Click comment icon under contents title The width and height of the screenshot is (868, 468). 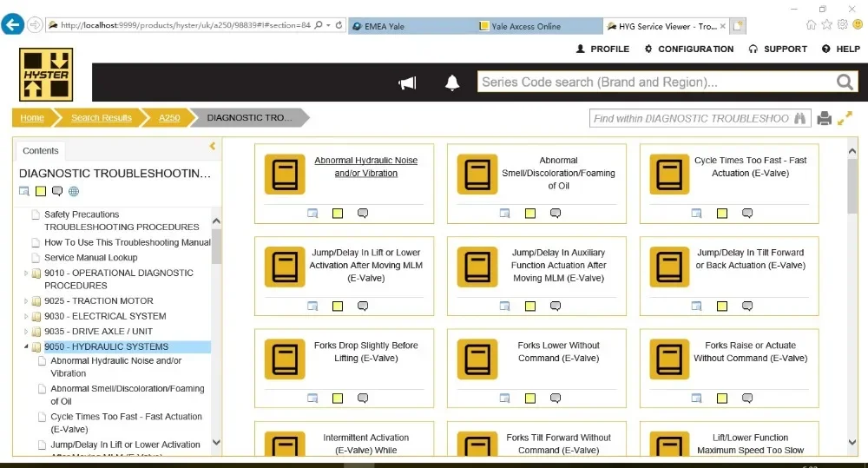pyautogui.click(x=57, y=191)
